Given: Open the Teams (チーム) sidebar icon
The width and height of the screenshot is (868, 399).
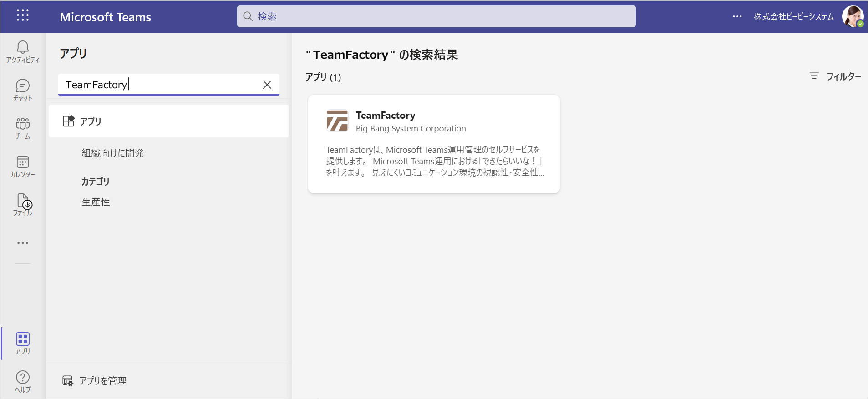Looking at the screenshot, I should click(23, 128).
